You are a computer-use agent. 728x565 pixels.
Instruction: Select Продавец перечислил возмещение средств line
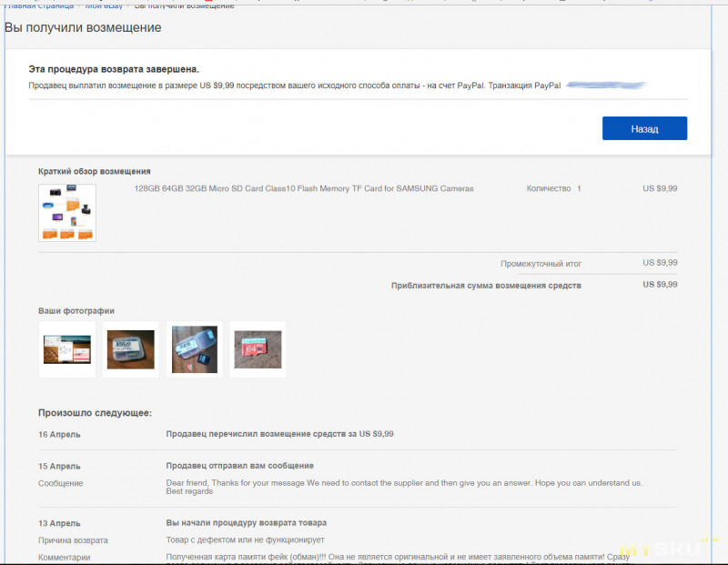[x=279, y=434]
